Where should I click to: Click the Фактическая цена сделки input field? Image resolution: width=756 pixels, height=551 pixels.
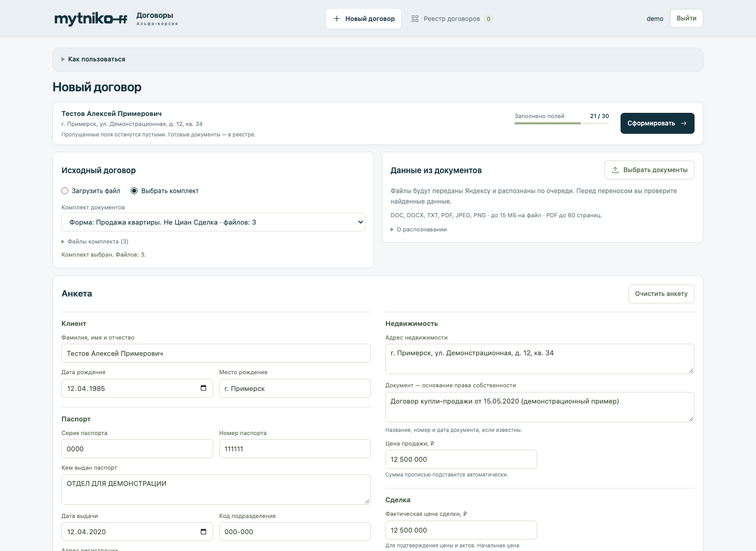[461, 530]
